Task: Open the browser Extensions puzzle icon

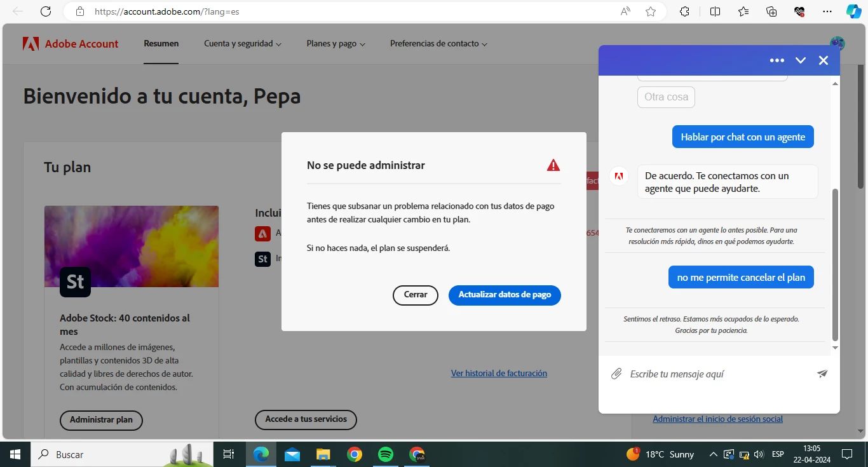Action: pyautogui.click(x=684, y=11)
